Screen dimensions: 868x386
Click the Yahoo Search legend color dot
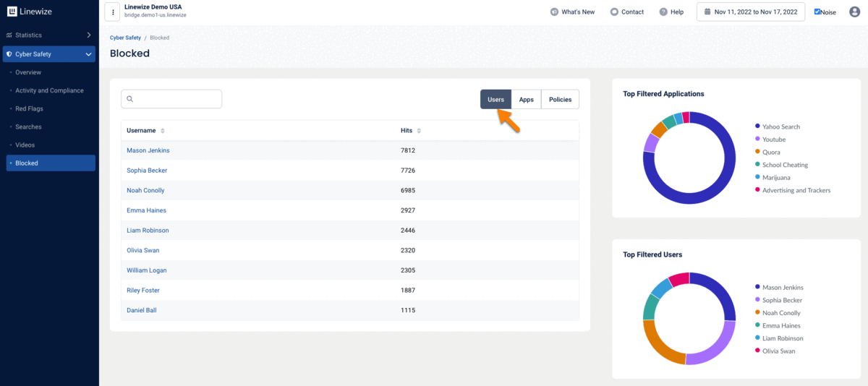tap(757, 126)
